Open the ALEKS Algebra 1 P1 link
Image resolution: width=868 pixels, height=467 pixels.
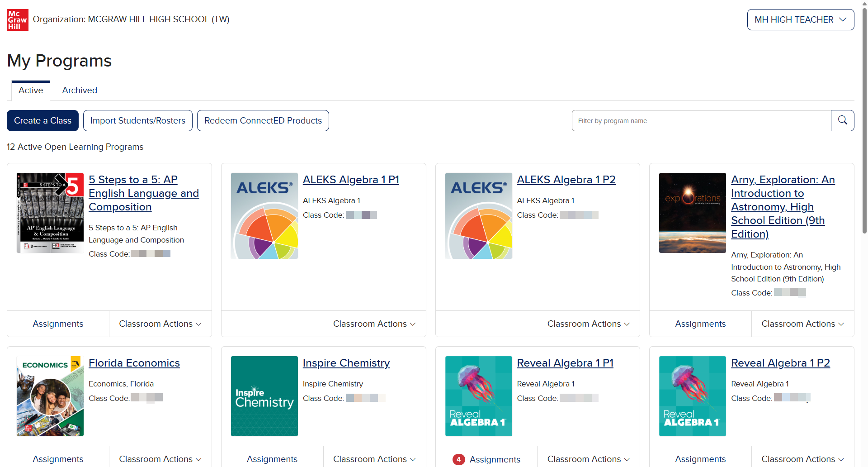click(351, 180)
